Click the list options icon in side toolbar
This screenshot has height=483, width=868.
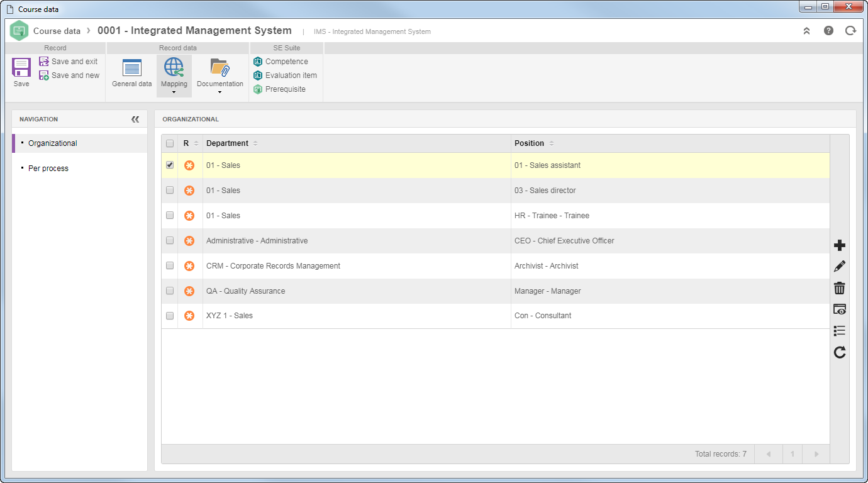tap(840, 331)
